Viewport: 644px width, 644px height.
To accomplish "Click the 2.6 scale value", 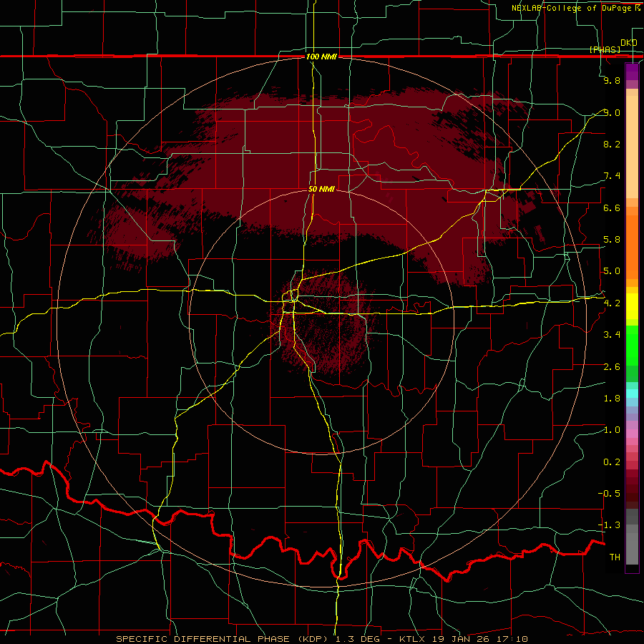I will click(x=612, y=366).
